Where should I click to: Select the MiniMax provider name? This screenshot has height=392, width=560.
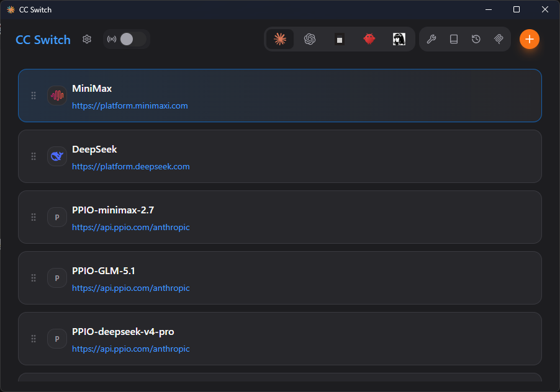pos(92,89)
